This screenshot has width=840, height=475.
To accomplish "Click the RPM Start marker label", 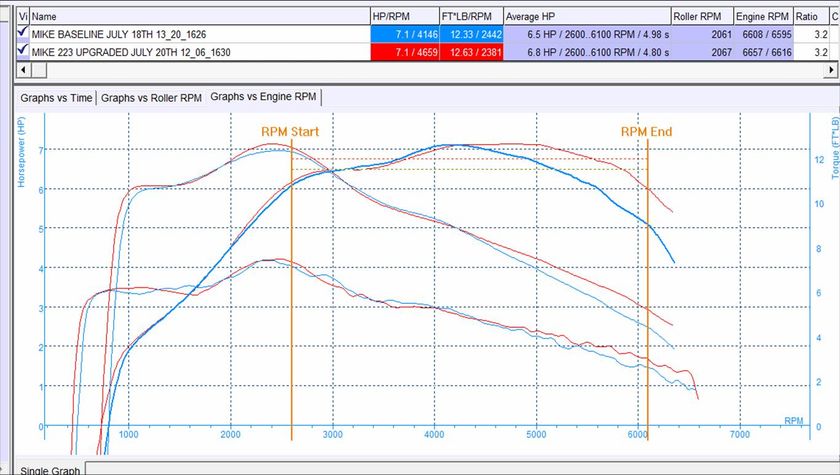I will click(x=290, y=132).
